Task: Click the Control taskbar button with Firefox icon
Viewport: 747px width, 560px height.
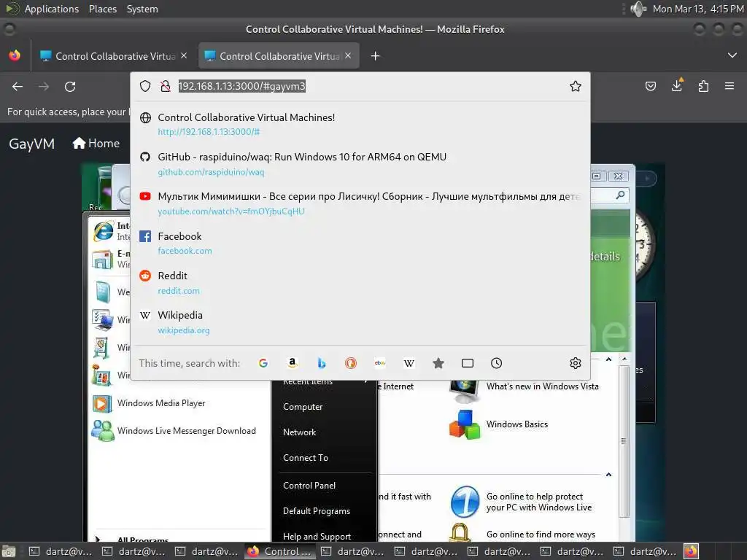Action: pyautogui.click(x=279, y=552)
